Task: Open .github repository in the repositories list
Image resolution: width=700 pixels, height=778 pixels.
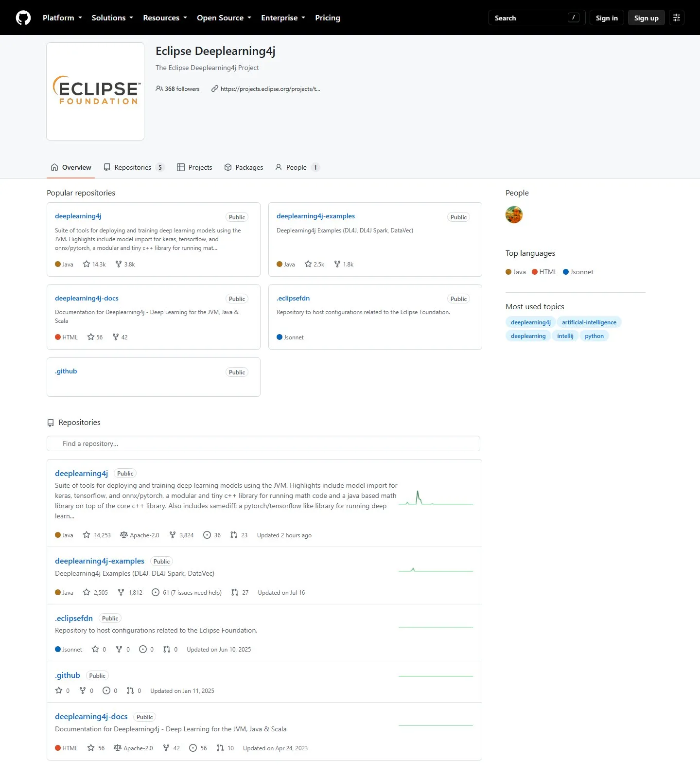Action: pyautogui.click(x=68, y=675)
